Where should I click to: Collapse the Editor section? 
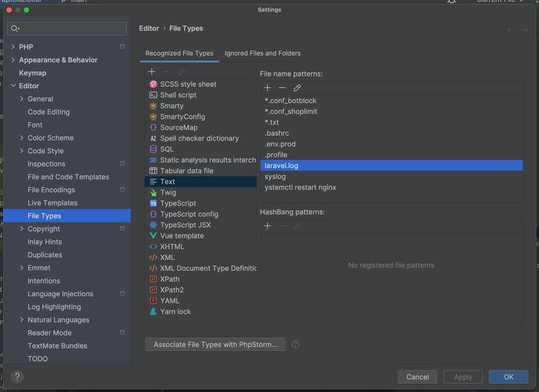coord(13,86)
